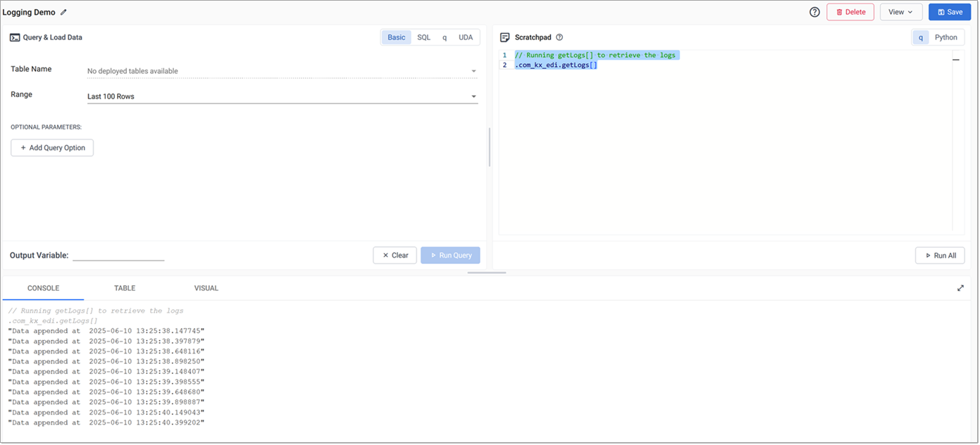The height and width of the screenshot is (445, 980).
Task: Click the Run All button
Action: pyautogui.click(x=940, y=255)
